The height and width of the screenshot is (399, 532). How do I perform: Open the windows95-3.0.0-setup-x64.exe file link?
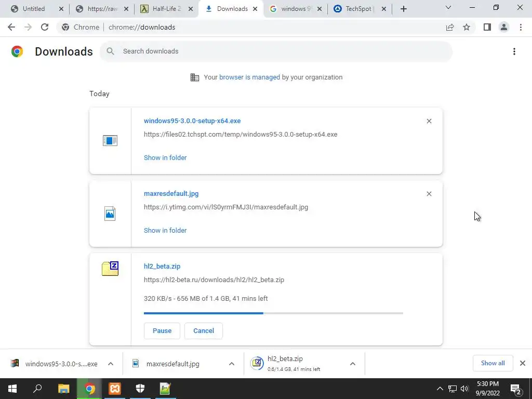point(192,121)
